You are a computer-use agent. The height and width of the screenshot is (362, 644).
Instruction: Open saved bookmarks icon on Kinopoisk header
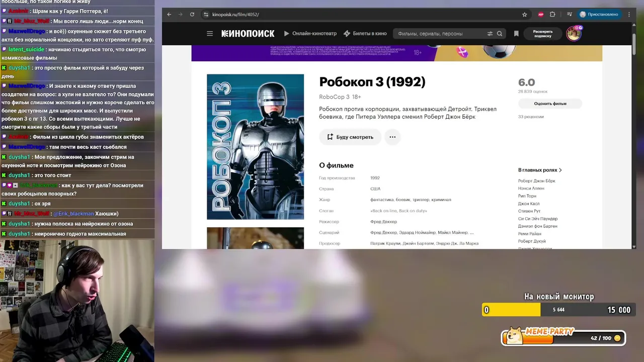516,34
